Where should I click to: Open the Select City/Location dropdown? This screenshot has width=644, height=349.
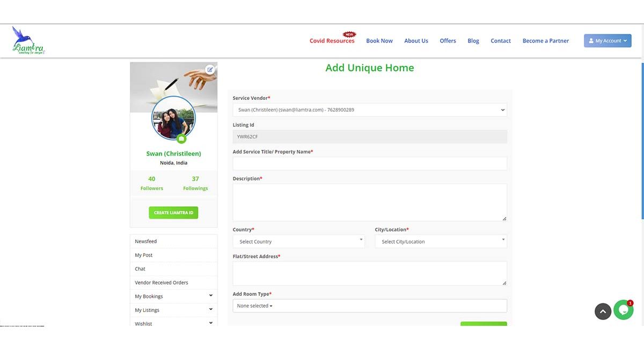click(x=441, y=242)
